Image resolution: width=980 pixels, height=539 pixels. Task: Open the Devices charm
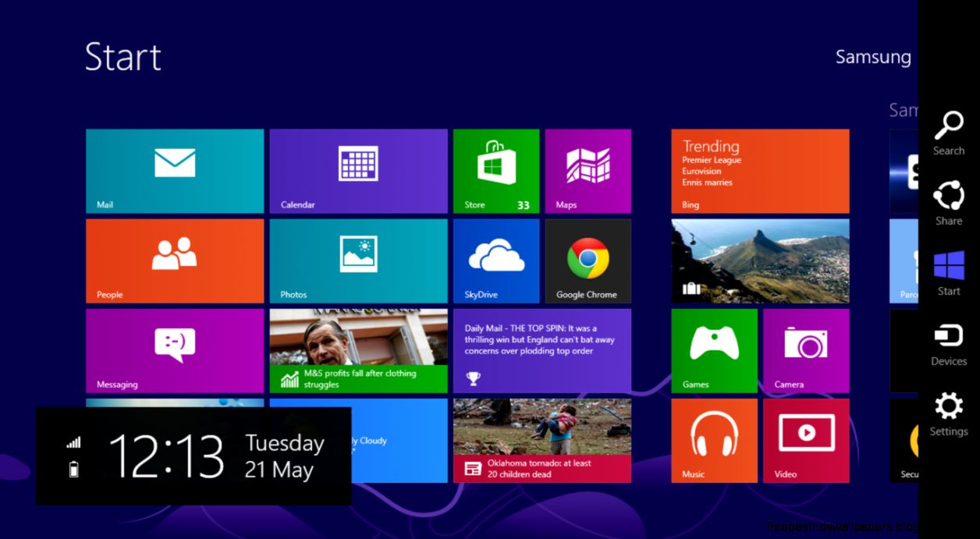[949, 344]
